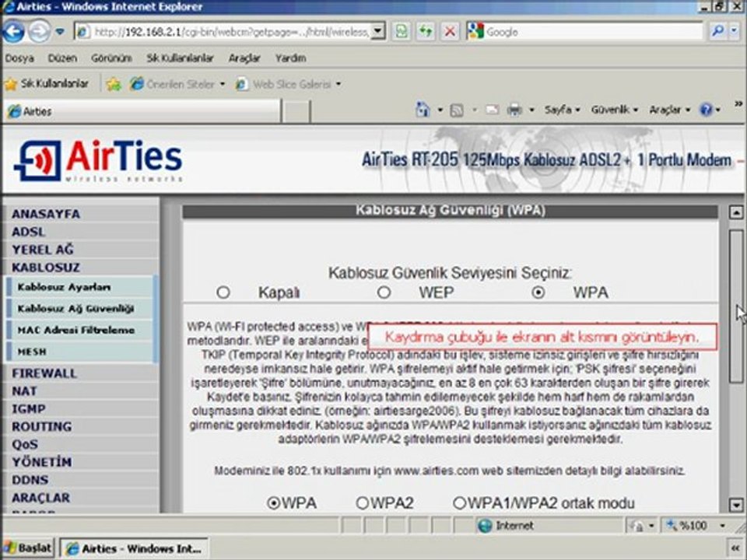Click the green Refresh icon
This screenshot has width=747, height=560.
click(426, 32)
